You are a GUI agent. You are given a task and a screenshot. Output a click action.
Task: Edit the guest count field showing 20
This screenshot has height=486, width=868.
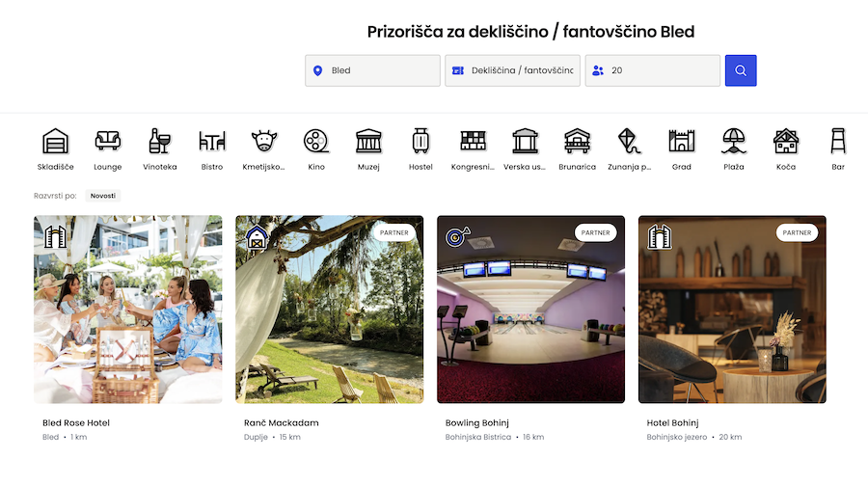[x=652, y=70]
